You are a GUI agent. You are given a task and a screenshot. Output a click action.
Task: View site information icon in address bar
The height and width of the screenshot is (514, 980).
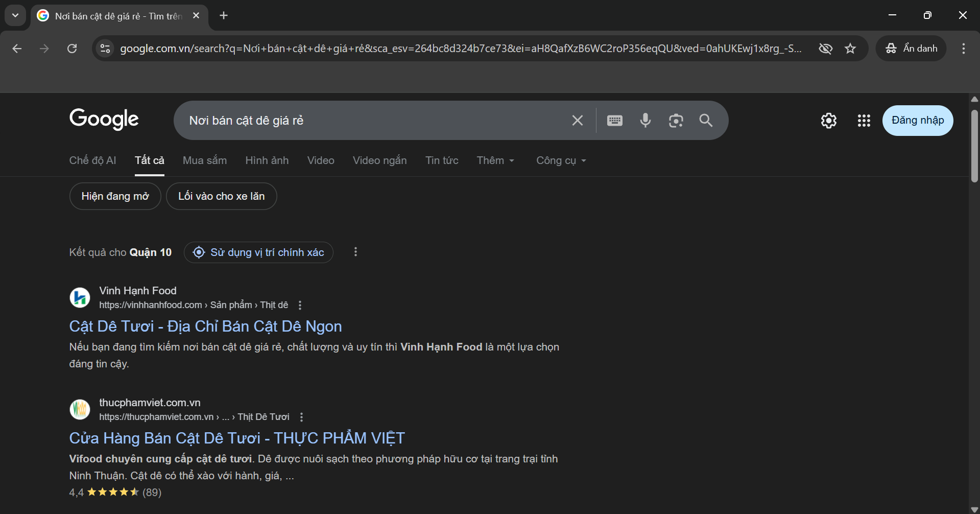pos(105,49)
